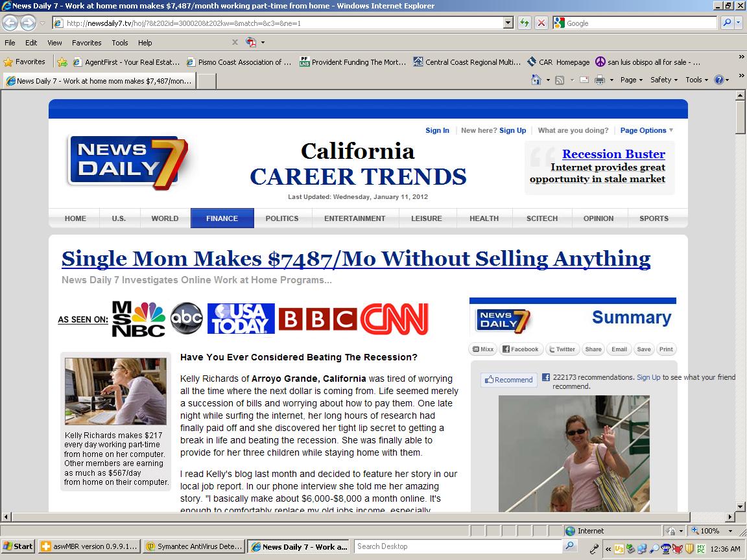Open the Help menu

click(x=145, y=43)
